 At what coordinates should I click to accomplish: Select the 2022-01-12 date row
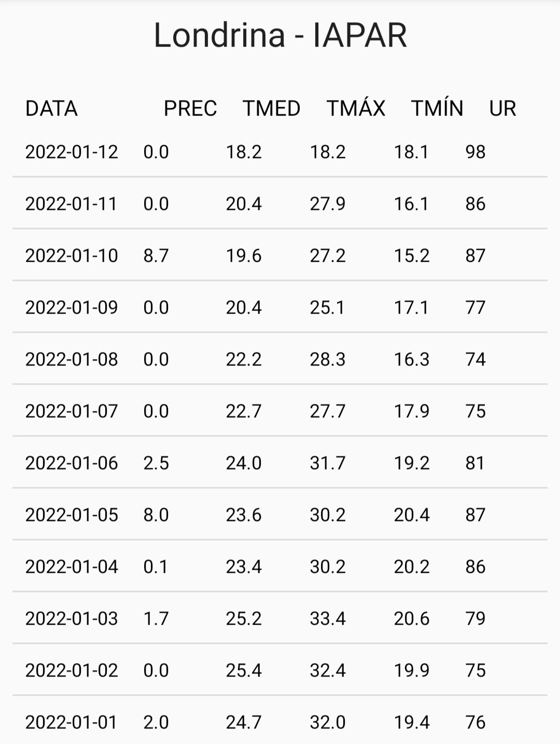(x=280, y=151)
